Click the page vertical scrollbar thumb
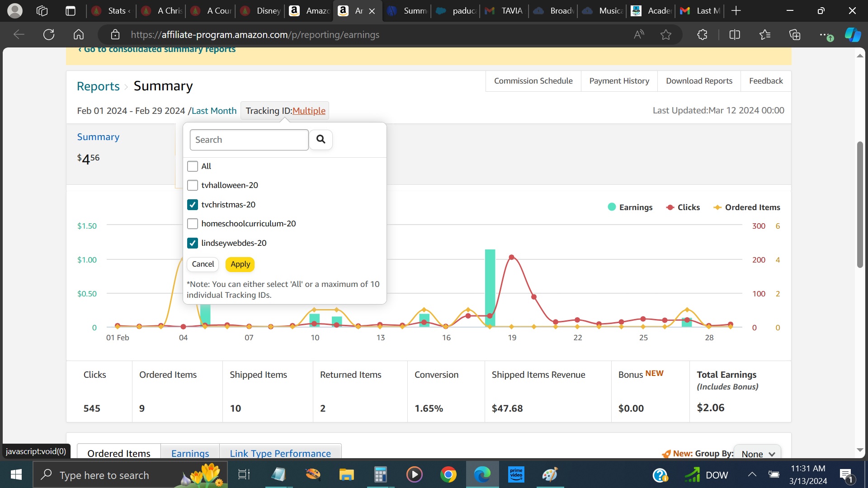Image resolution: width=868 pixels, height=488 pixels. tap(860, 204)
